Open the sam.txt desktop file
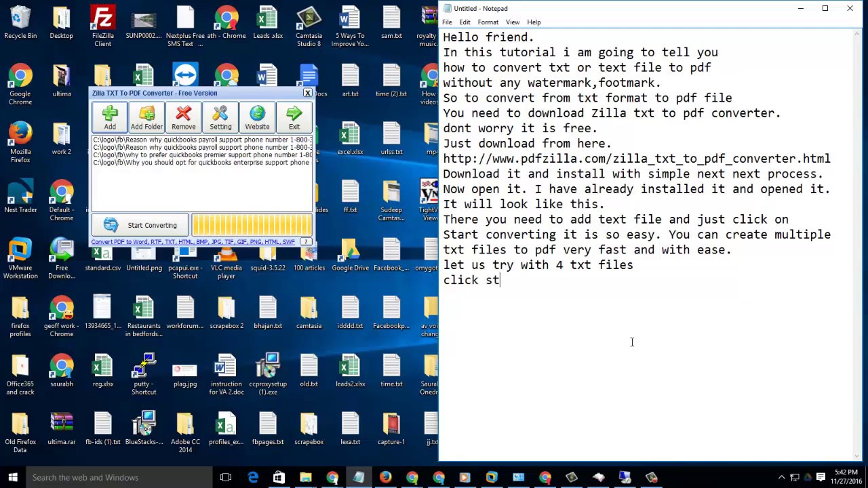Screen dimensions: 868x488 (x=391, y=22)
